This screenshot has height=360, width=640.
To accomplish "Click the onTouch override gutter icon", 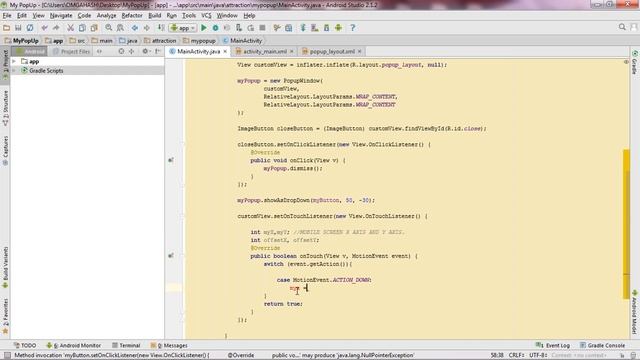I will tap(171, 256).
